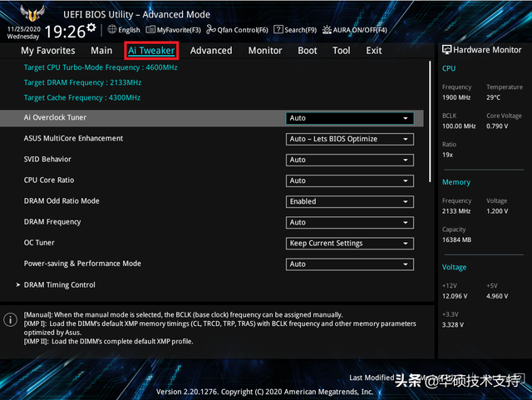This screenshot has height=400, width=532.
Task: Click the SVID Behavior label
Action: click(x=47, y=160)
